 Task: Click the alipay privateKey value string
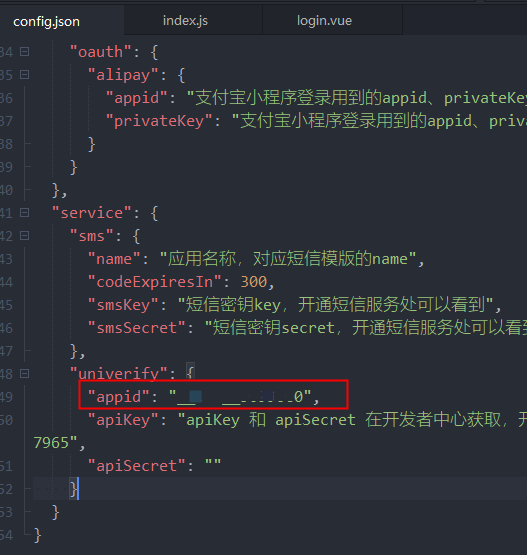[x=379, y=121]
